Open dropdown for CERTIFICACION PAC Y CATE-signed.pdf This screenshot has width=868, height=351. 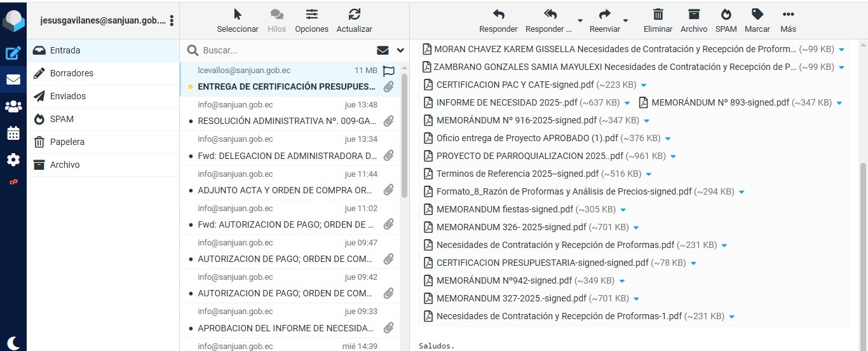point(643,85)
